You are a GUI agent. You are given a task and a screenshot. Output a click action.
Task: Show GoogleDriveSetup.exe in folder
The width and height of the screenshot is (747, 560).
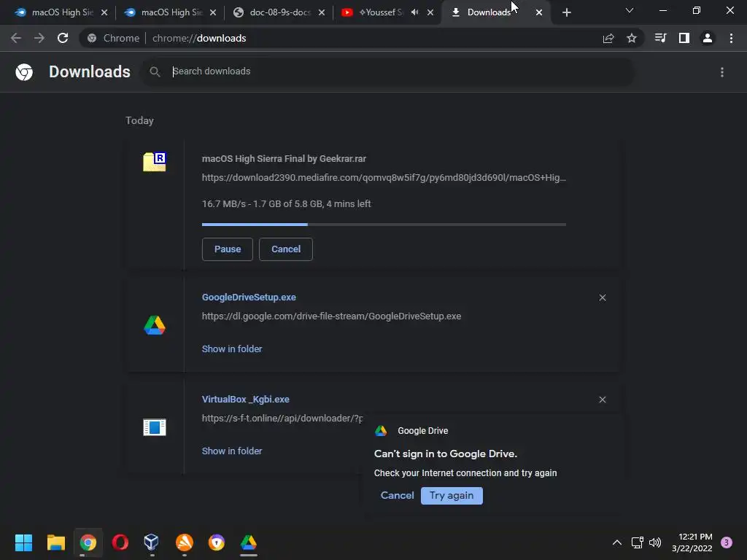tap(232, 349)
